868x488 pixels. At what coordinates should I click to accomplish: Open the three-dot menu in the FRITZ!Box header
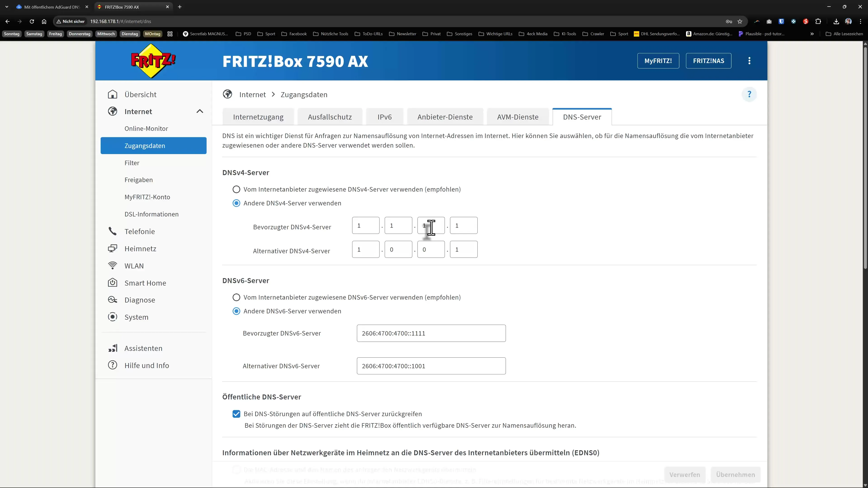[749, 61]
